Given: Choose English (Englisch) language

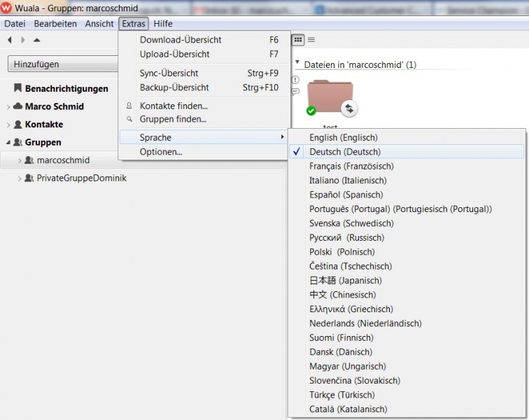Looking at the screenshot, I should tap(407, 137).
